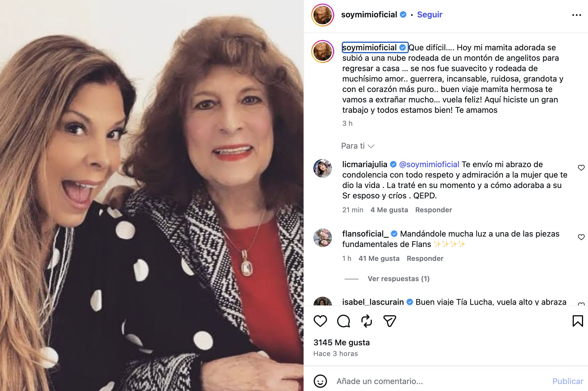Open the three-dot more options menu
The height and width of the screenshot is (391, 588).
pyautogui.click(x=576, y=15)
